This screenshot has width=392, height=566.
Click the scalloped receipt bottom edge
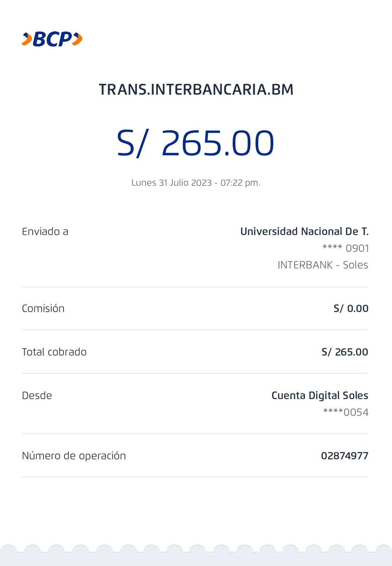coord(196,555)
